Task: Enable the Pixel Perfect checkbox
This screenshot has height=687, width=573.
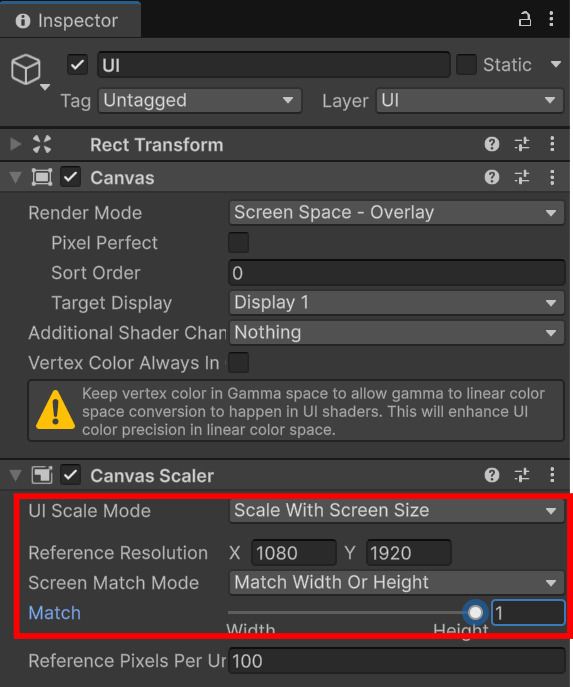Action: click(238, 243)
